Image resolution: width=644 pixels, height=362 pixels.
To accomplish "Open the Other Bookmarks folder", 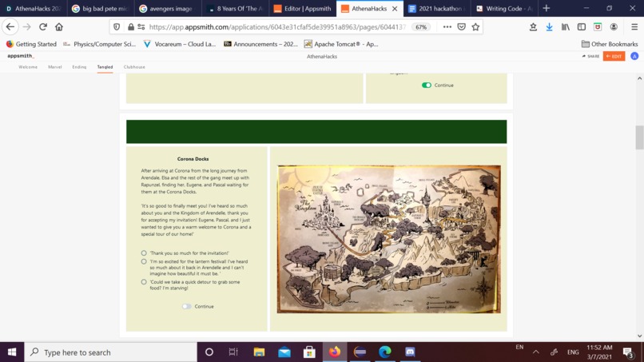I will pyautogui.click(x=610, y=44).
